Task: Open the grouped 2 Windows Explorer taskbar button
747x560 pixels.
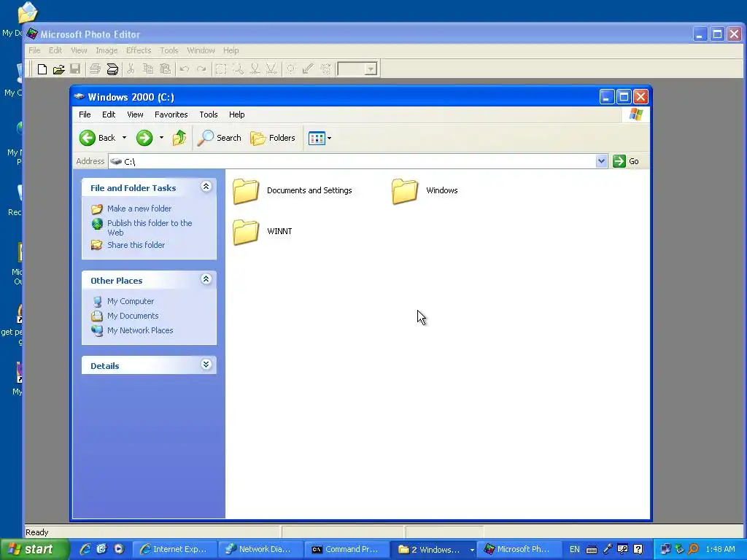Action: [x=433, y=550]
